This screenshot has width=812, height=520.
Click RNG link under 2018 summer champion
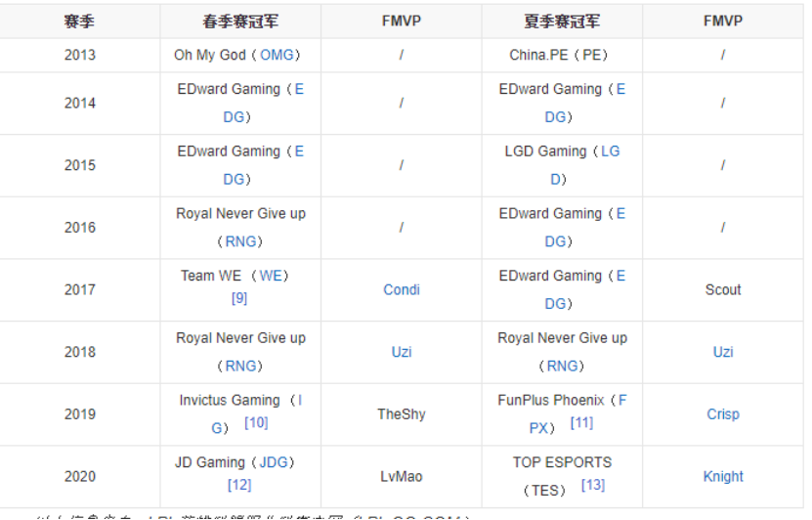pyautogui.click(x=562, y=366)
